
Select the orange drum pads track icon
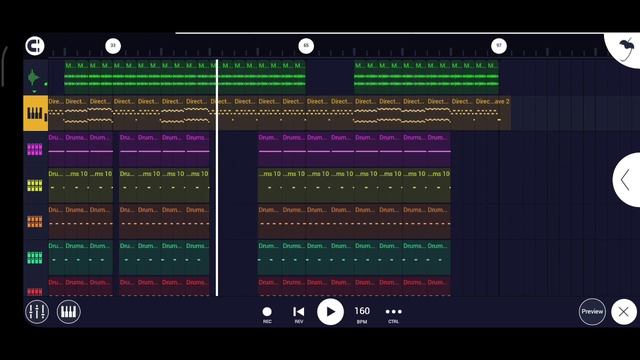(x=35, y=222)
